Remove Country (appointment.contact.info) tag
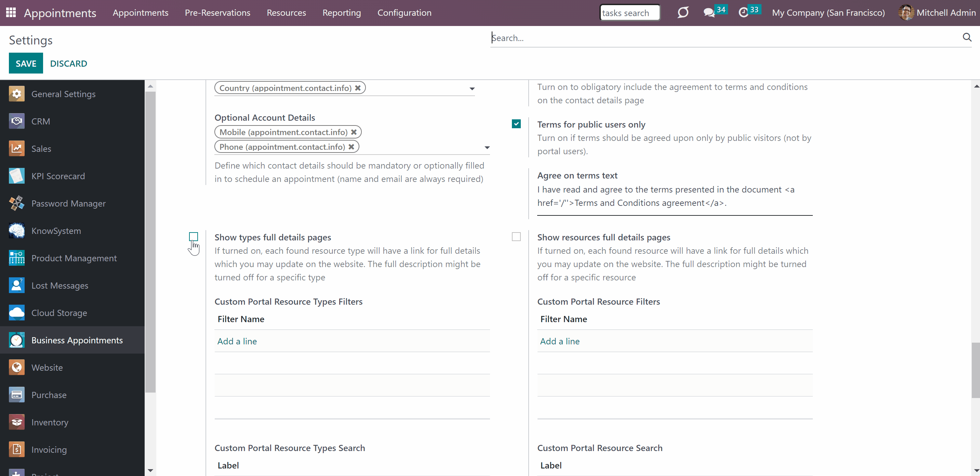980x476 pixels. coord(358,88)
